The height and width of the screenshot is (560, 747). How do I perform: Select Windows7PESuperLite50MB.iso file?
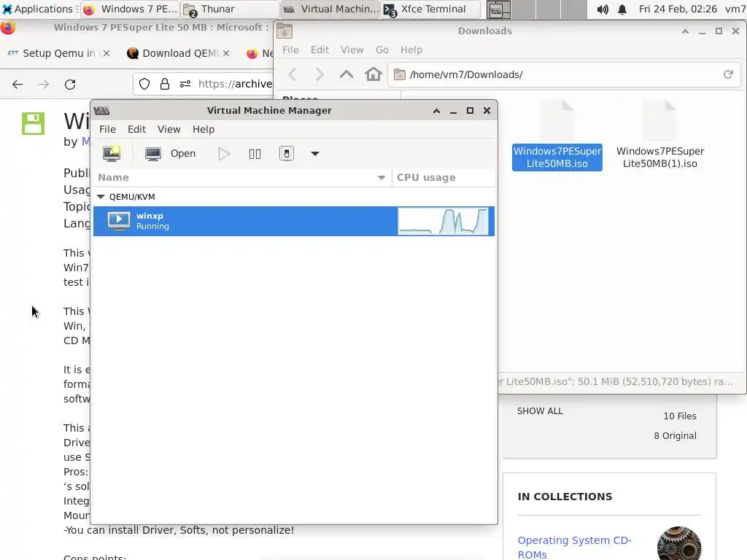tap(557, 135)
